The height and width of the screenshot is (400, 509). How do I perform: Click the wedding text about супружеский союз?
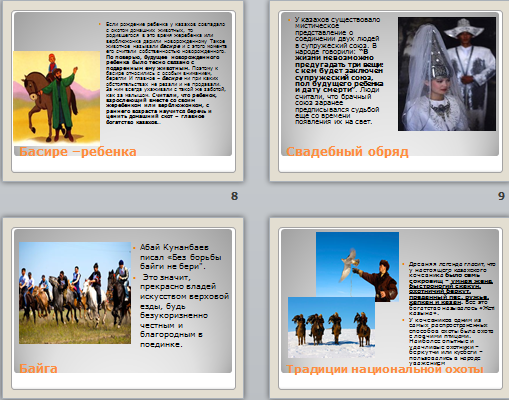click(339, 71)
